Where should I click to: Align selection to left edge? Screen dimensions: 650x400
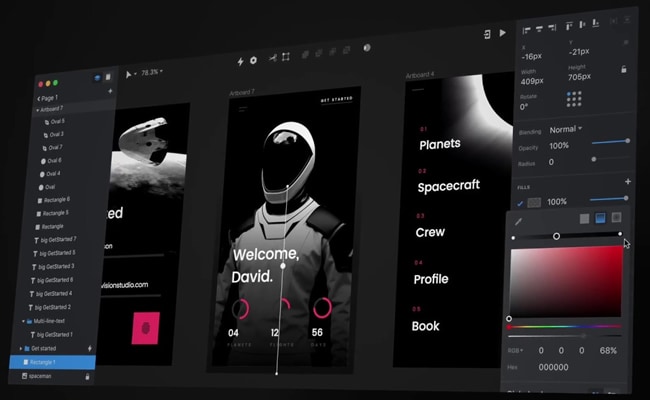pos(526,30)
